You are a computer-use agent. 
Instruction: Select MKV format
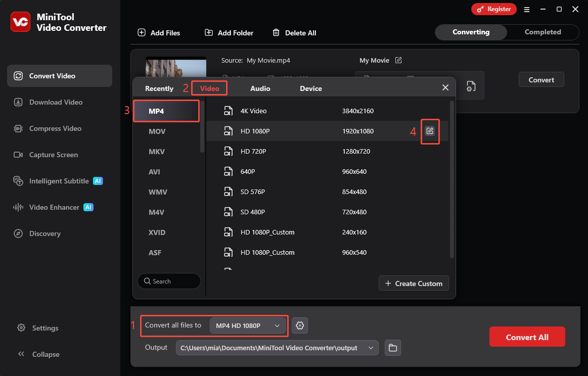(166, 152)
